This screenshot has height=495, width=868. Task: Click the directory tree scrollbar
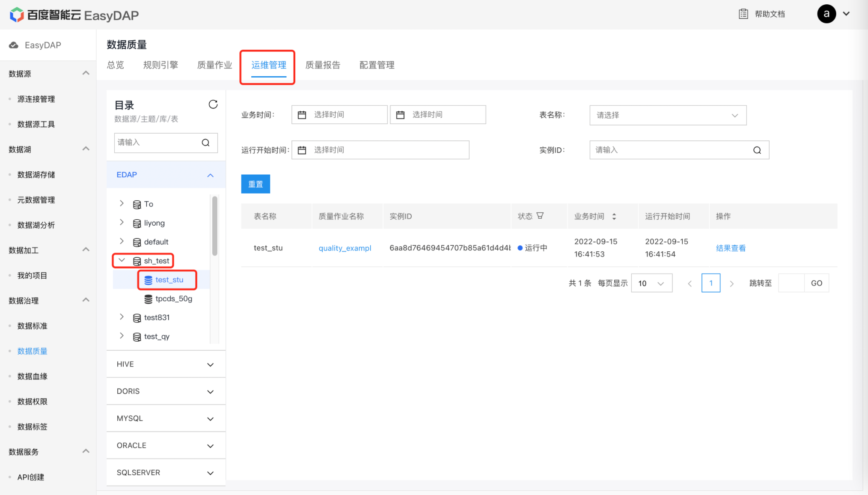click(214, 226)
